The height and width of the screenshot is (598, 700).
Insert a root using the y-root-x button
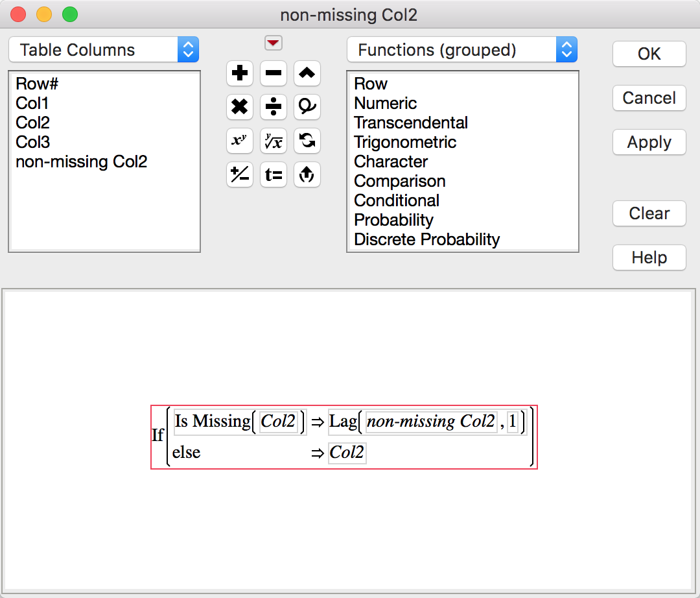pyautogui.click(x=274, y=141)
